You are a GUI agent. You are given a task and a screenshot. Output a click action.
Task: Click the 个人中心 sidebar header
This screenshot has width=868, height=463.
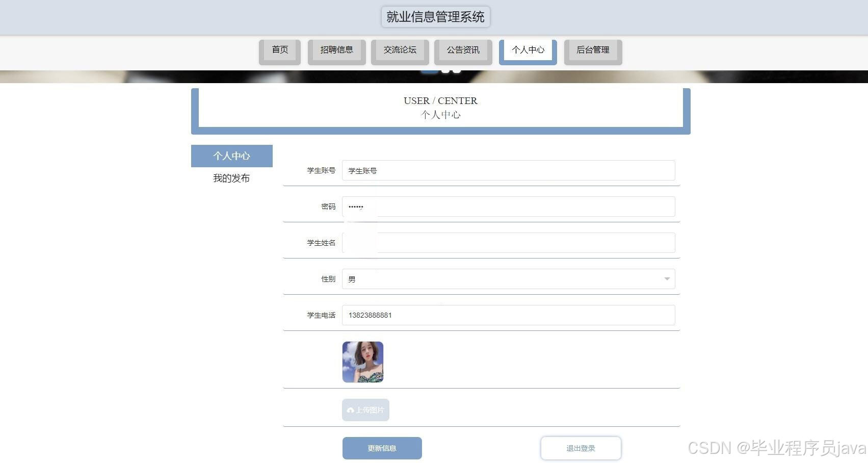click(x=231, y=156)
